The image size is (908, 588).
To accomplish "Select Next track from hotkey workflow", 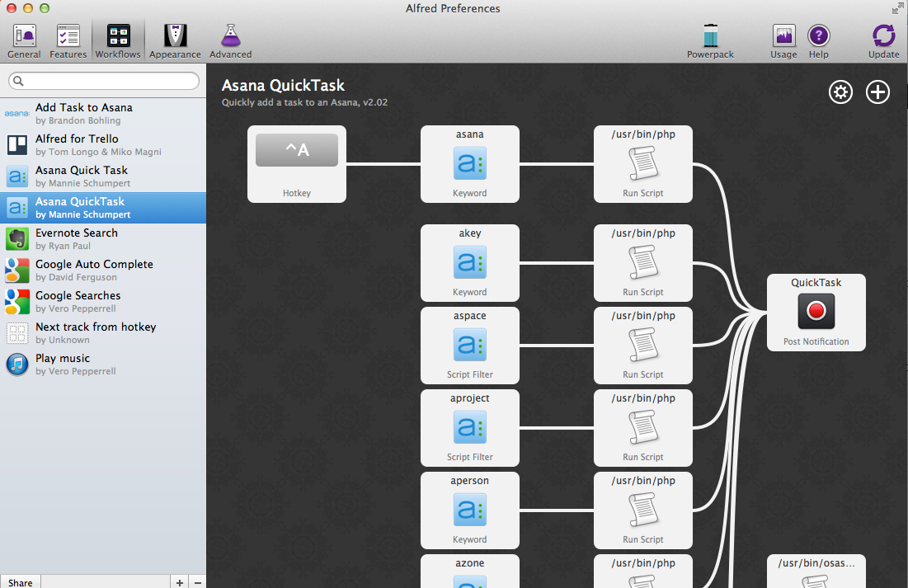I will click(x=103, y=332).
